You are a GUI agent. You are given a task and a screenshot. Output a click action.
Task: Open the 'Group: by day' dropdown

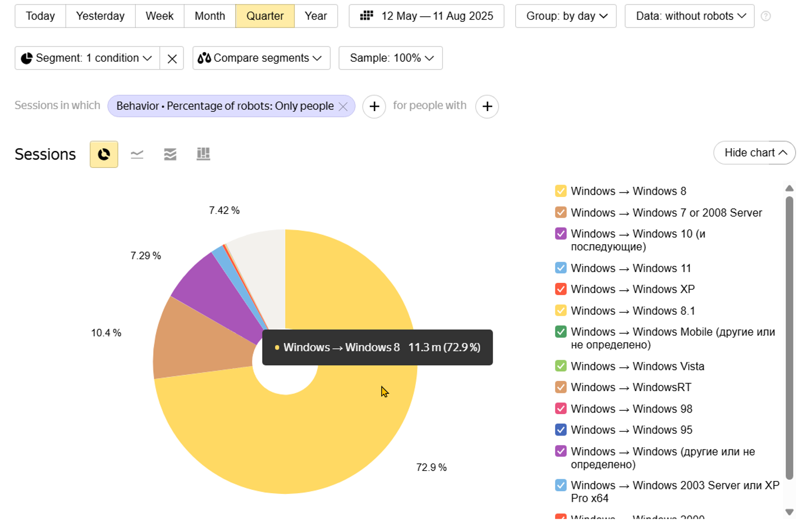point(566,16)
